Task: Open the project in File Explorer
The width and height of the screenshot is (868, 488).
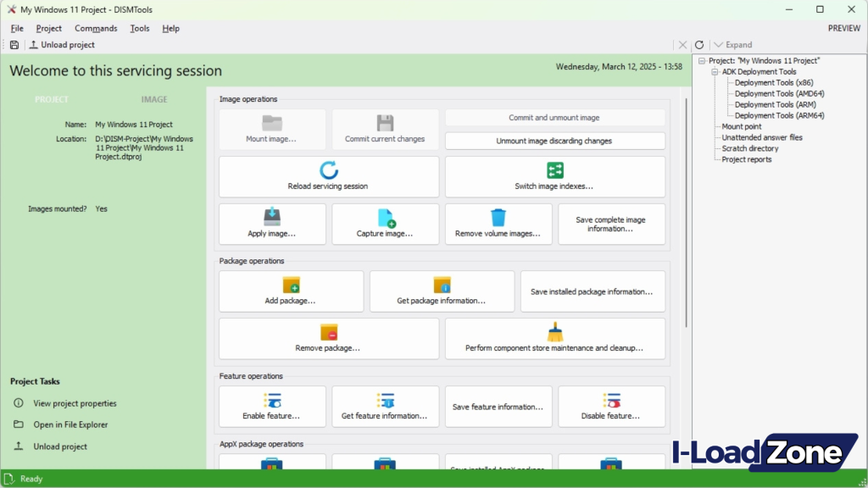Action: pyautogui.click(x=70, y=424)
